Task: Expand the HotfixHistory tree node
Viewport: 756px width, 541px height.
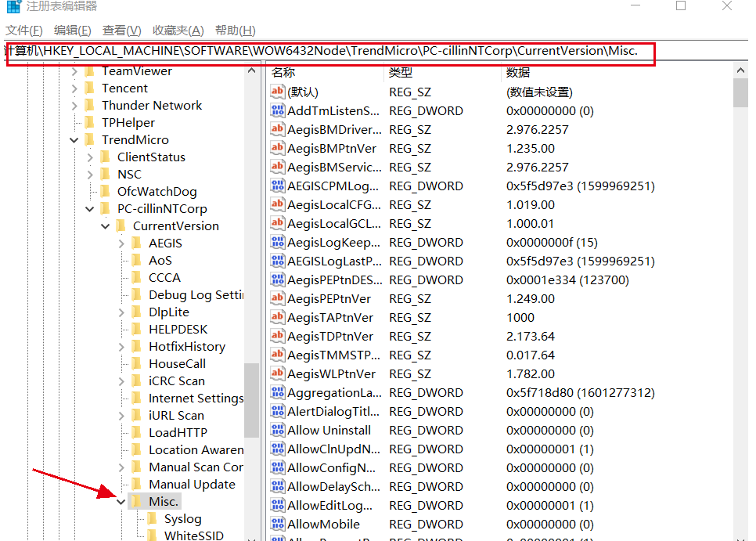Action: (x=121, y=347)
